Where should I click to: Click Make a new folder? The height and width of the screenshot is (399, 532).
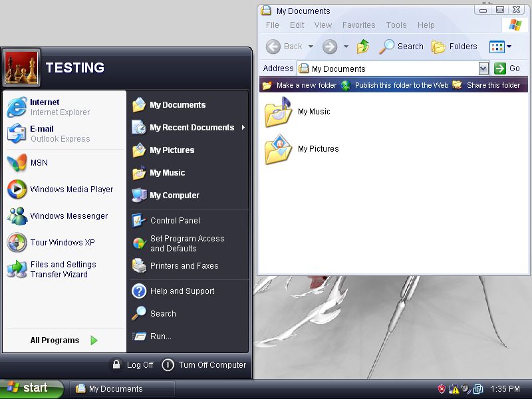click(x=299, y=85)
